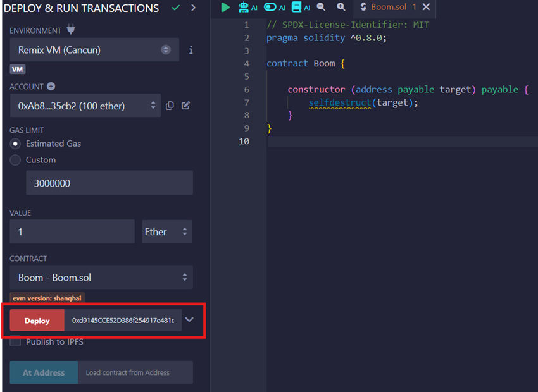538x392 pixels.
Task: Toggle the Publish to IPFS checkbox
Action: coord(15,341)
